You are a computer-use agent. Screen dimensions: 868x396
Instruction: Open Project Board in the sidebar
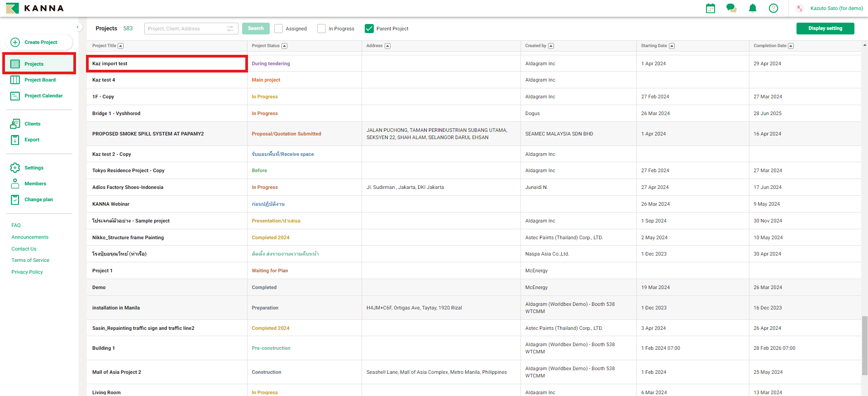(40, 80)
